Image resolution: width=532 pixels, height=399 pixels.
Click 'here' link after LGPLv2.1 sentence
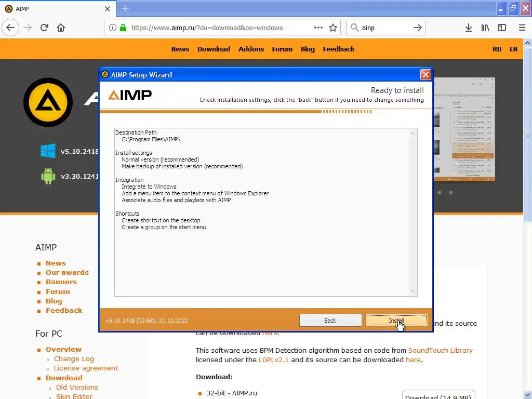pos(413,360)
